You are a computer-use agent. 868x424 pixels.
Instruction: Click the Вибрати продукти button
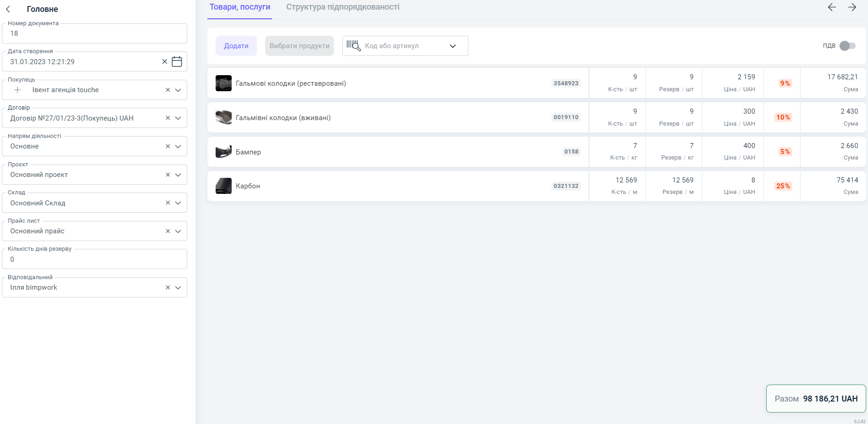pos(299,46)
